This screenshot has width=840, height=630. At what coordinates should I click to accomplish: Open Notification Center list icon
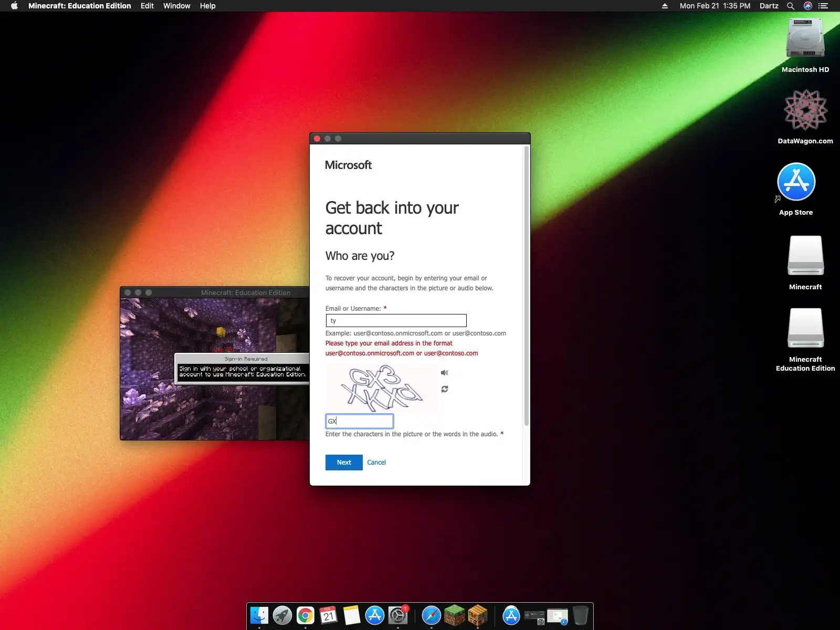pos(823,6)
